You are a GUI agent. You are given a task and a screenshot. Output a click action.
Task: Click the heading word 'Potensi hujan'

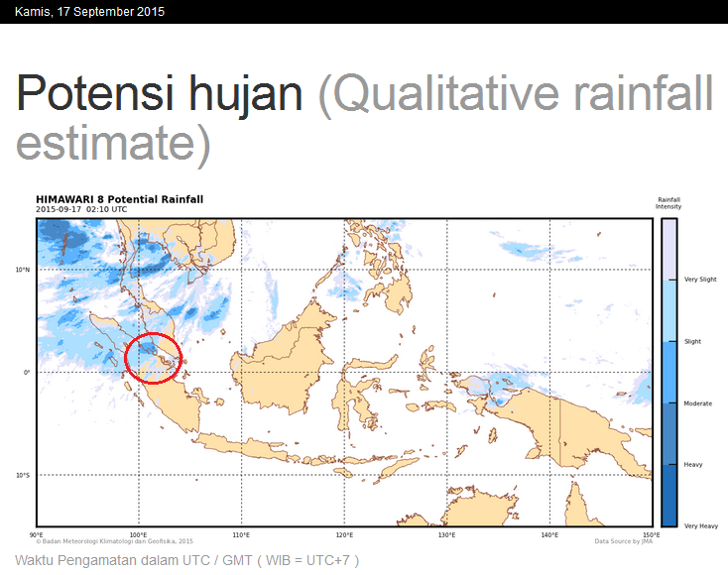160,94
